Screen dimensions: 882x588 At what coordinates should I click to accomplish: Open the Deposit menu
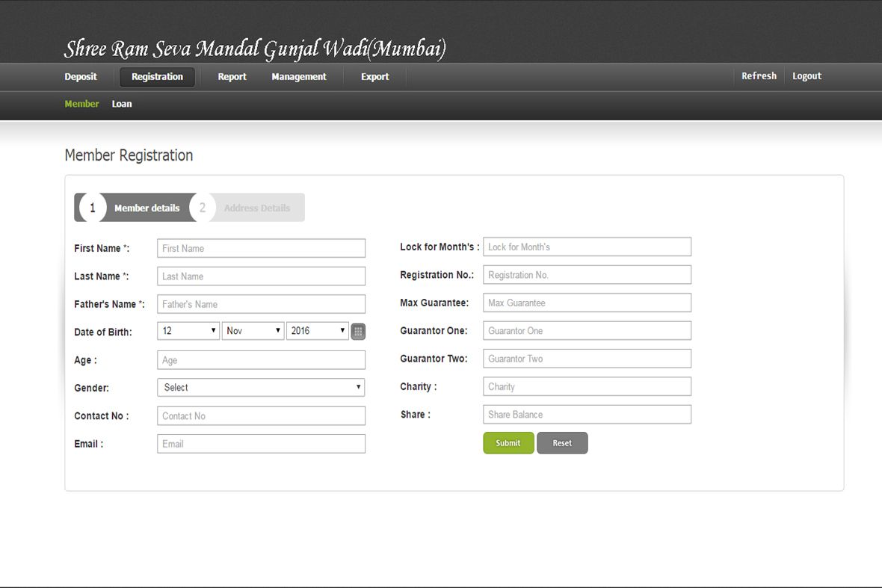81,77
